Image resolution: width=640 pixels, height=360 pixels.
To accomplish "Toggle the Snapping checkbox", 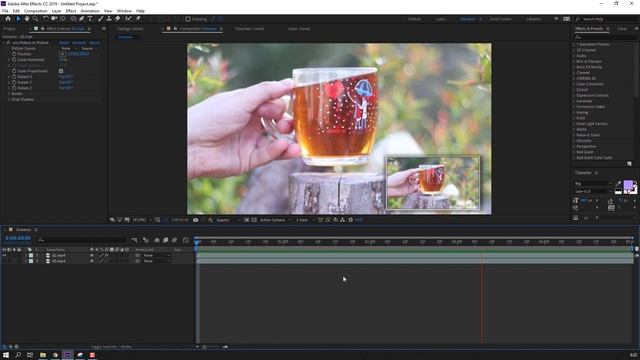I will click(188, 19).
